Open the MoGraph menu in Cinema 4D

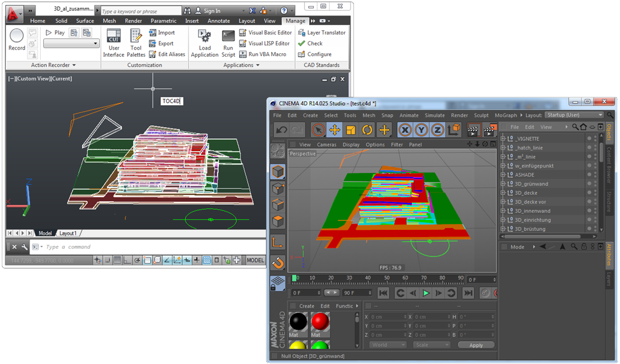coord(506,115)
